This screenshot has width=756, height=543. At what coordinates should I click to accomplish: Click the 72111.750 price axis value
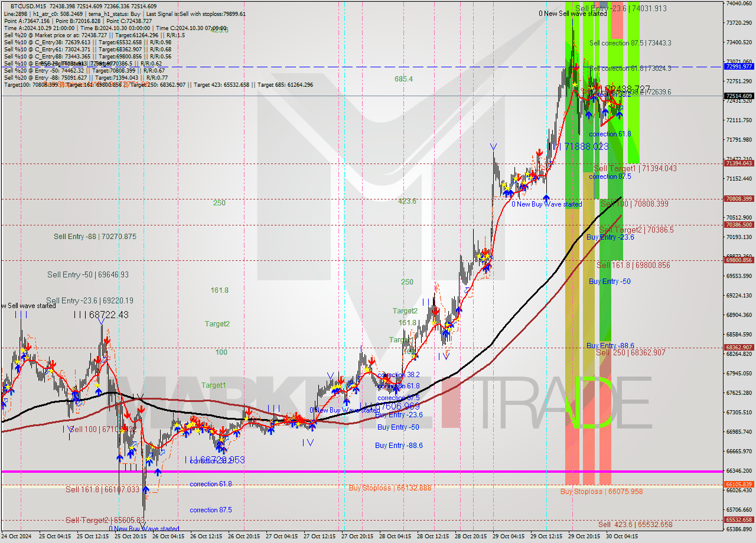coord(739,120)
